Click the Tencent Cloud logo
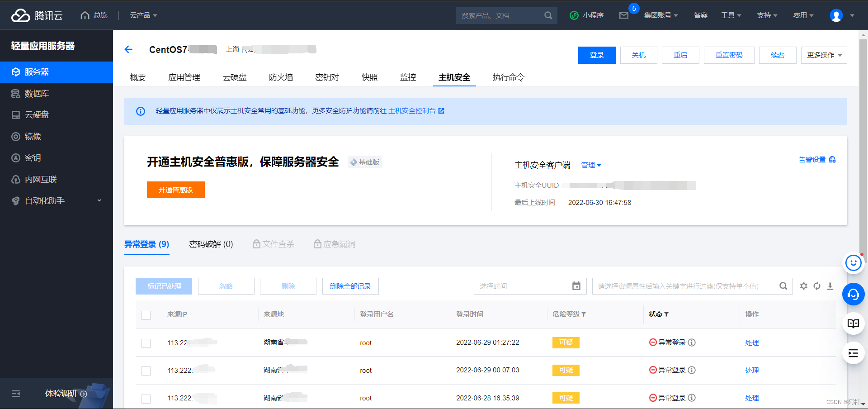Screen dimensions: 868x409 click(37, 15)
